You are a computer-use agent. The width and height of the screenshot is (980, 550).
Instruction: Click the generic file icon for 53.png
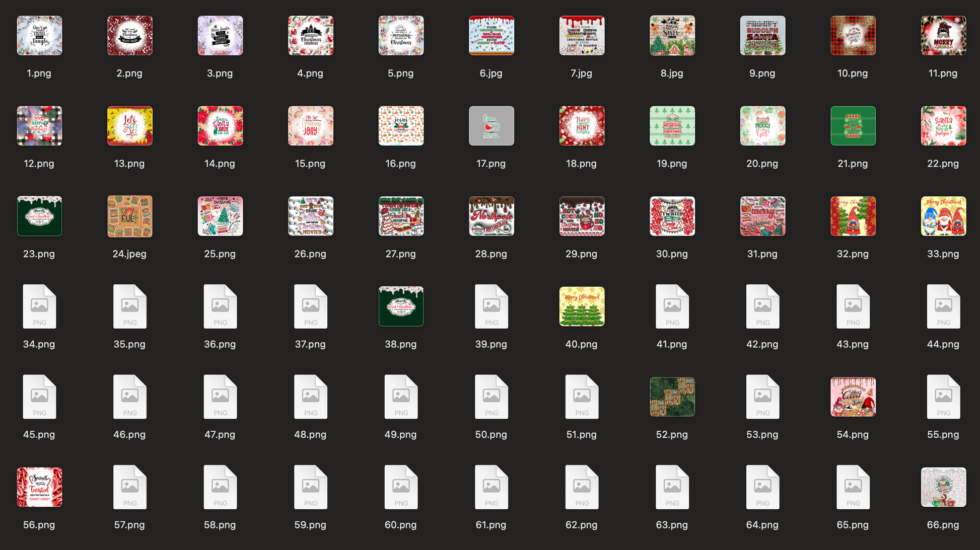(762, 397)
